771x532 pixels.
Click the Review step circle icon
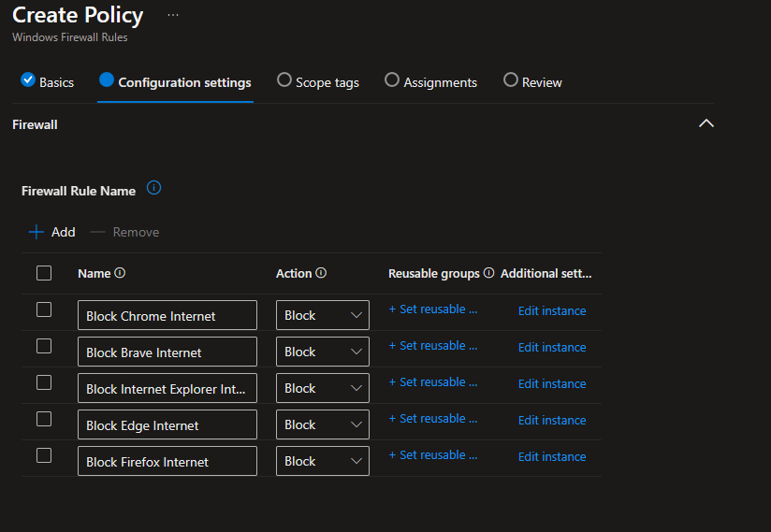(510, 80)
